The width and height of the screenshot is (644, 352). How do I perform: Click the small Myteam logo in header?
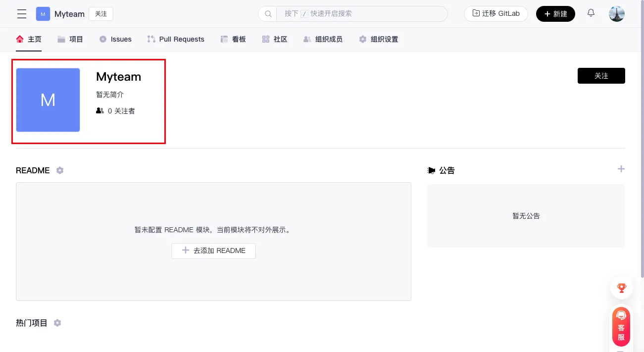43,14
